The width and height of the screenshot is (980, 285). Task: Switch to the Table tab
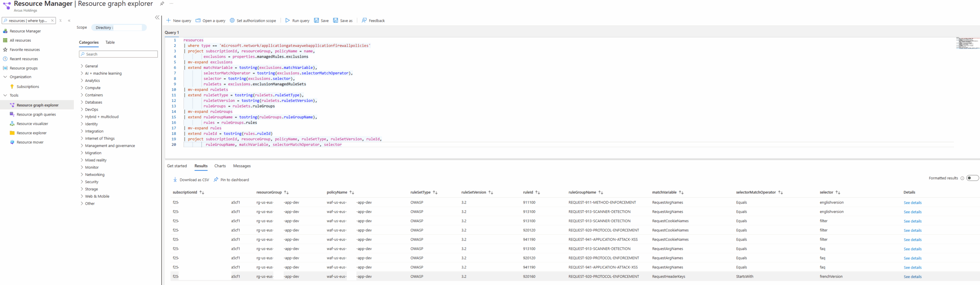110,42
